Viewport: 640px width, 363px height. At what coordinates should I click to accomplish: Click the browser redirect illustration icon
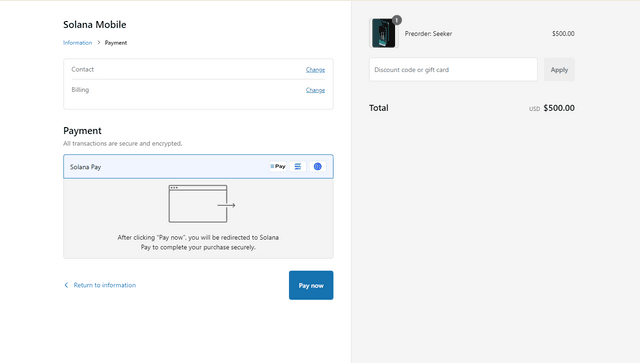[x=202, y=204]
